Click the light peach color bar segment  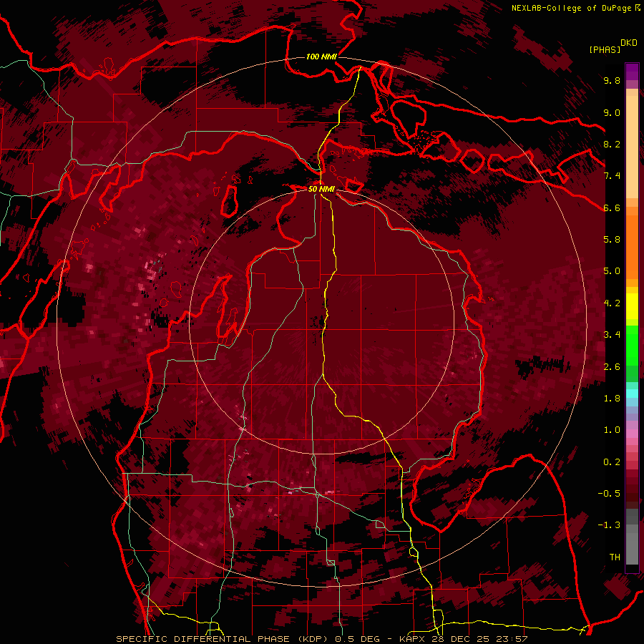(632, 147)
